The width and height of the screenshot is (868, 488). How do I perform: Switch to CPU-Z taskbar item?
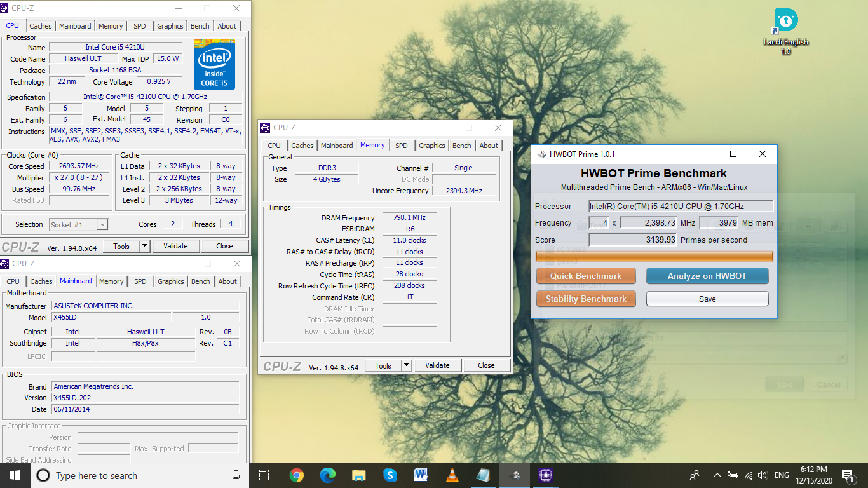pyautogui.click(x=545, y=475)
